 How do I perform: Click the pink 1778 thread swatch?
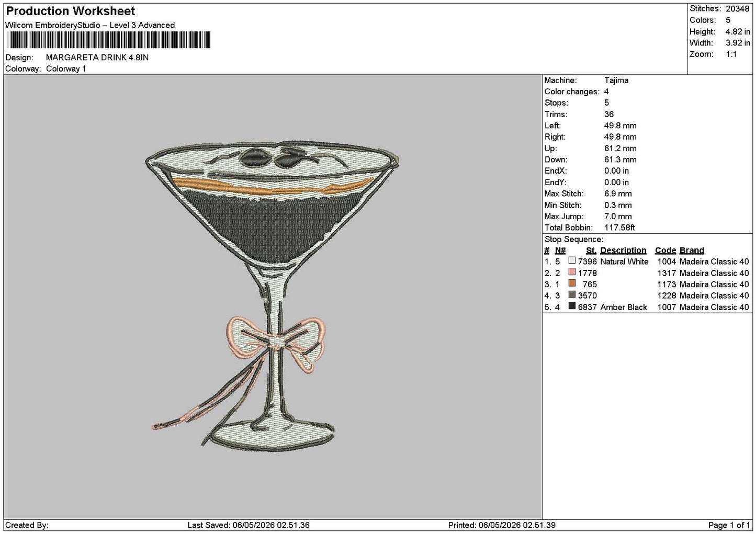click(x=572, y=272)
